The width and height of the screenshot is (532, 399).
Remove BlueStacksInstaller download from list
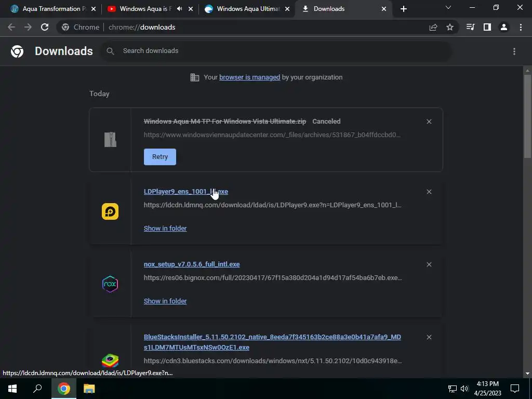point(429,337)
